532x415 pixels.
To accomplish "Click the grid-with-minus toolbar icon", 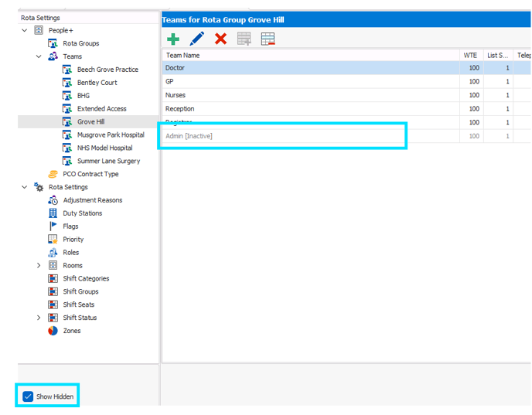I will tap(268, 39).
